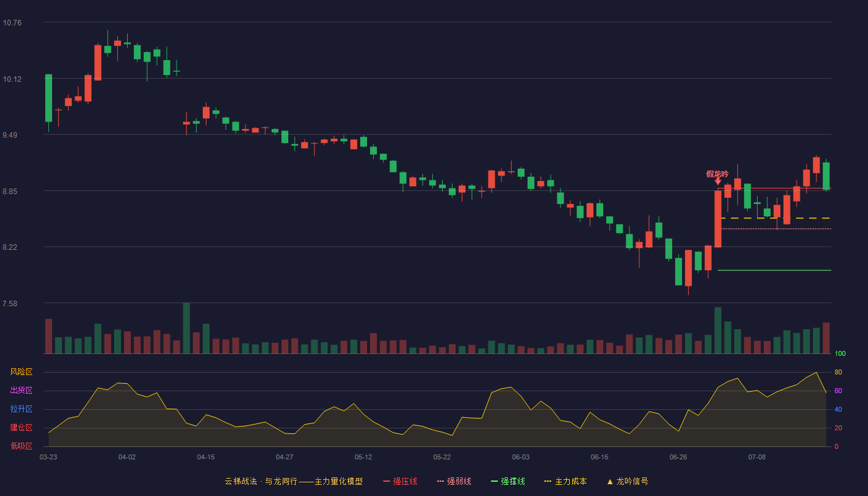
Task: Click the 06-26 date label
Action: pos(678,457)
